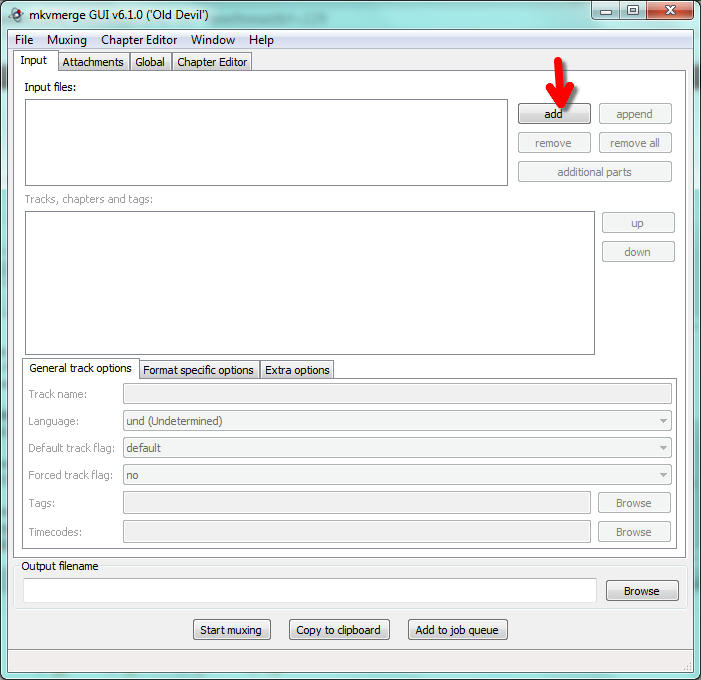
Task: Click the remove button
Action: click(x=554, y=143)
